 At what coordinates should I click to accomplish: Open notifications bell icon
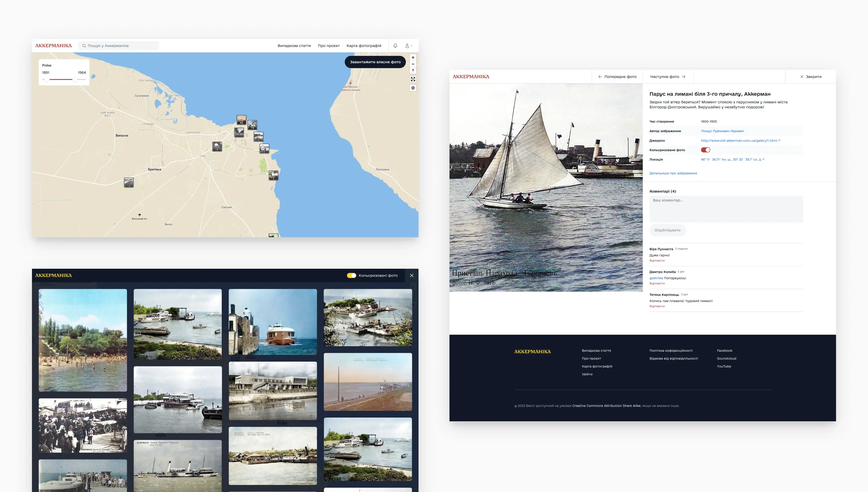[x=395, y=46]
